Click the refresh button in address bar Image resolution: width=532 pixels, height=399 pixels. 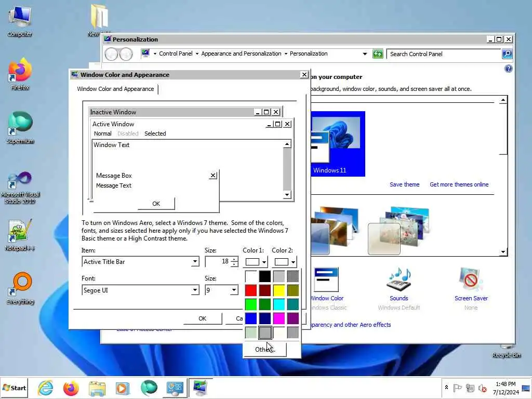coord(378,54)
